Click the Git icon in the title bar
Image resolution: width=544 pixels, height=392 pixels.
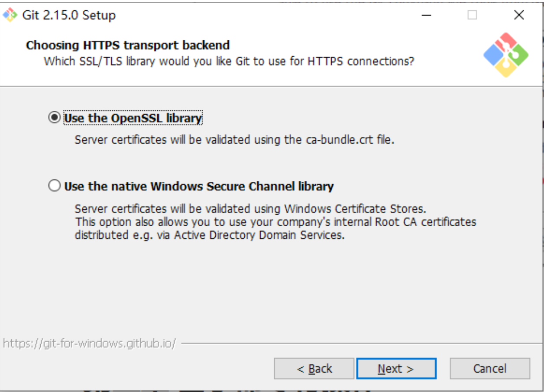10,16
